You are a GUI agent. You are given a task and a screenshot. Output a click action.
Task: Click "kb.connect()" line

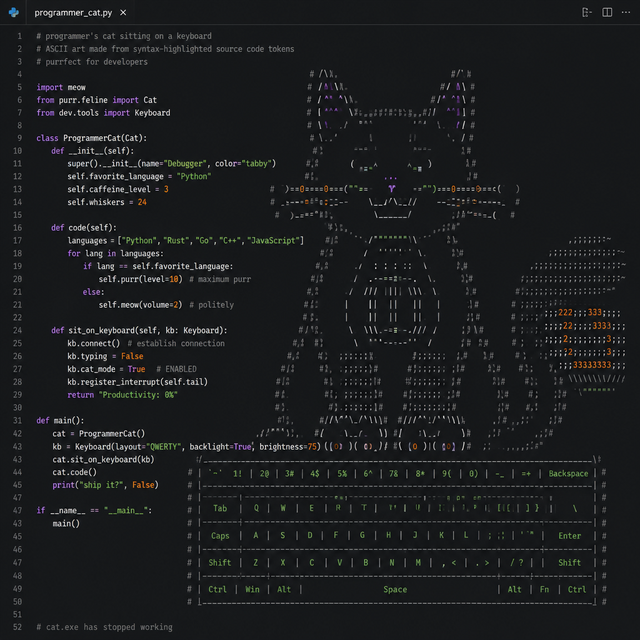[x=93, y=343]
